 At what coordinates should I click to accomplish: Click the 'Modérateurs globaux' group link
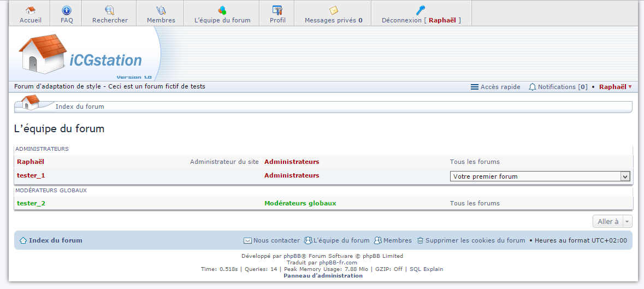300,203
